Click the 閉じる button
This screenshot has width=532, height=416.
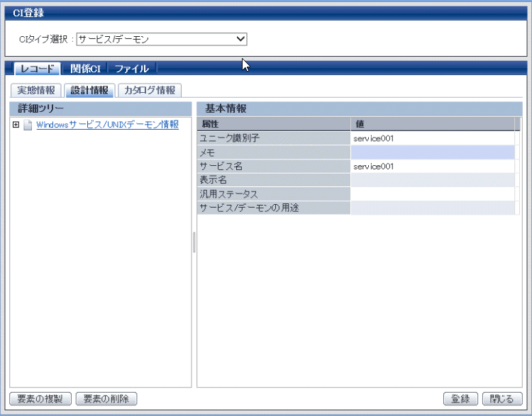502,398
